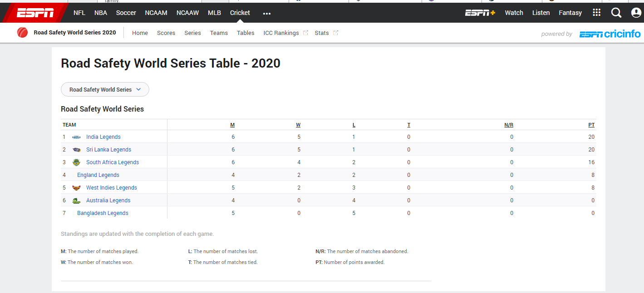The height and width of the screenshot is (293, 644).
Task: Select the Tables menu item
Action: [x=246, y=33]
